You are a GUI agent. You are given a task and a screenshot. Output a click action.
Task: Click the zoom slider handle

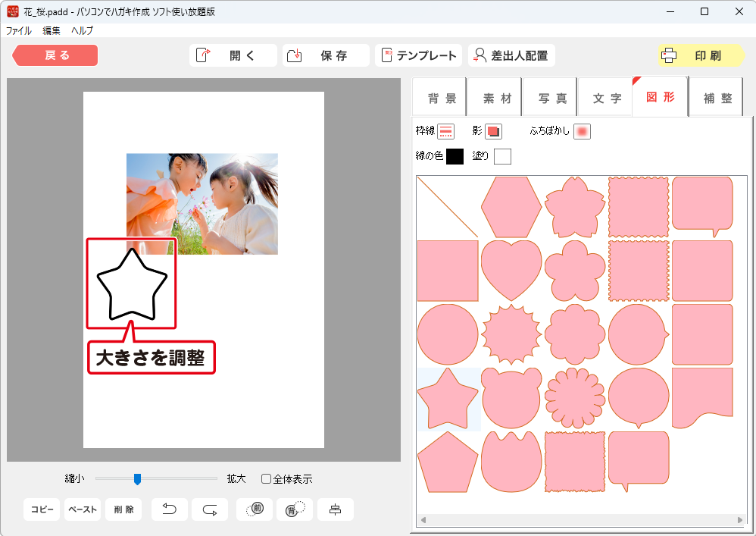click(137, 478)
